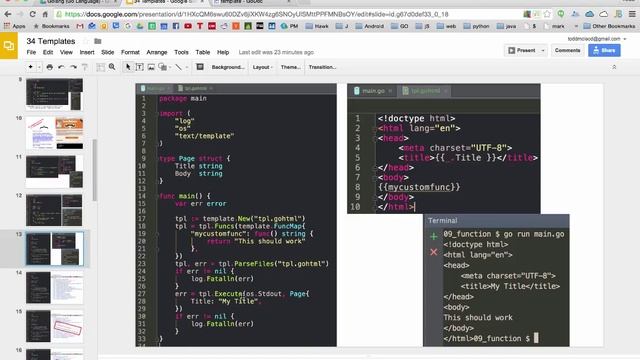
Task: Open the YouTube bookmark icon
Action: click(188, 26)
